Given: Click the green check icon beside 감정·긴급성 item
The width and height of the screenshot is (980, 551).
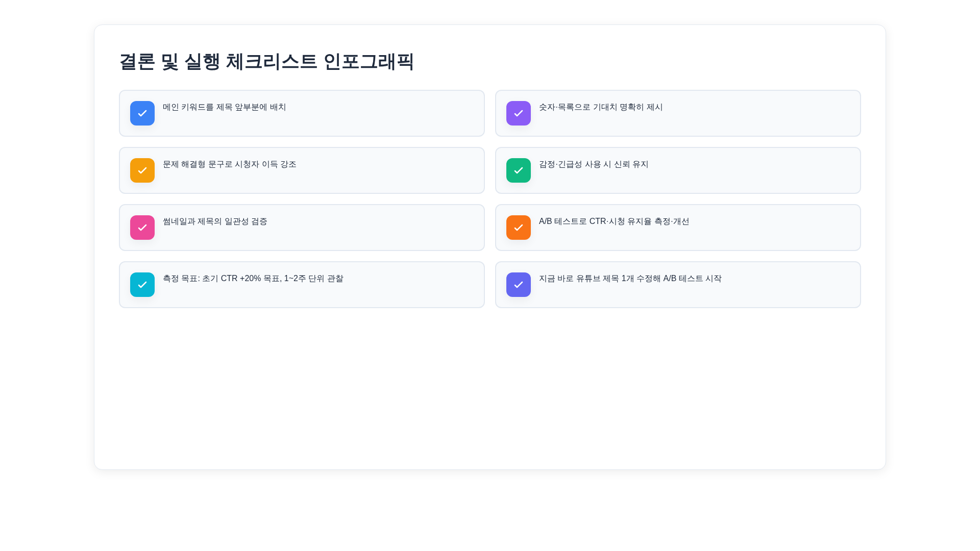Looking at the screenshot, I should tap(519, 170).
